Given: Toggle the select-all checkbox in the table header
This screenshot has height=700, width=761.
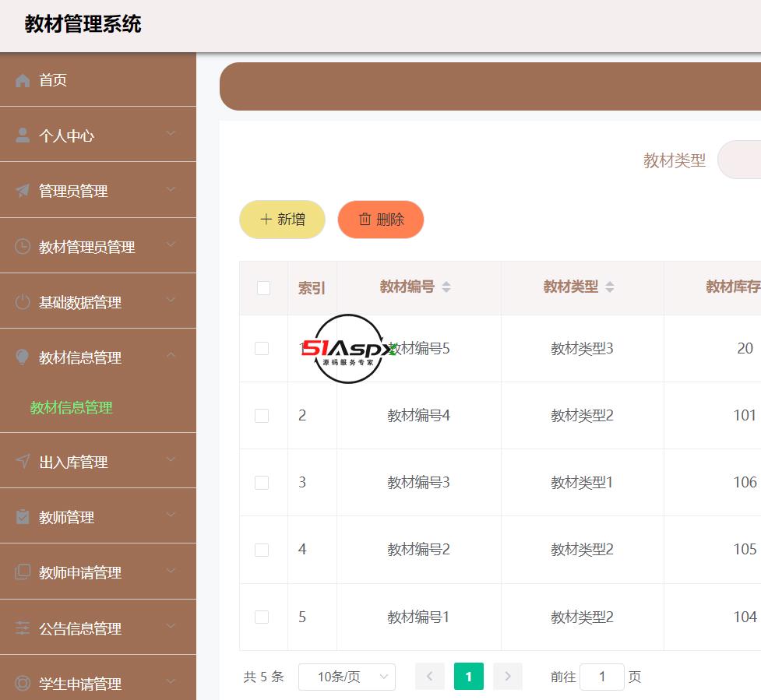Looking at the screenshot, I should tap(263, 287).
